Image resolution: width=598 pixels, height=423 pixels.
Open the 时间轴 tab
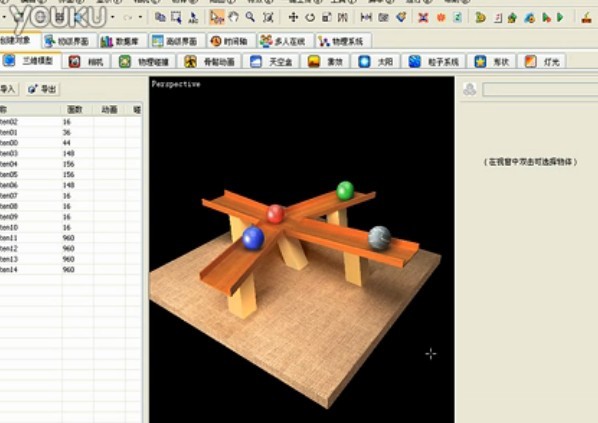pyautogui.click(x=228, y=41)
